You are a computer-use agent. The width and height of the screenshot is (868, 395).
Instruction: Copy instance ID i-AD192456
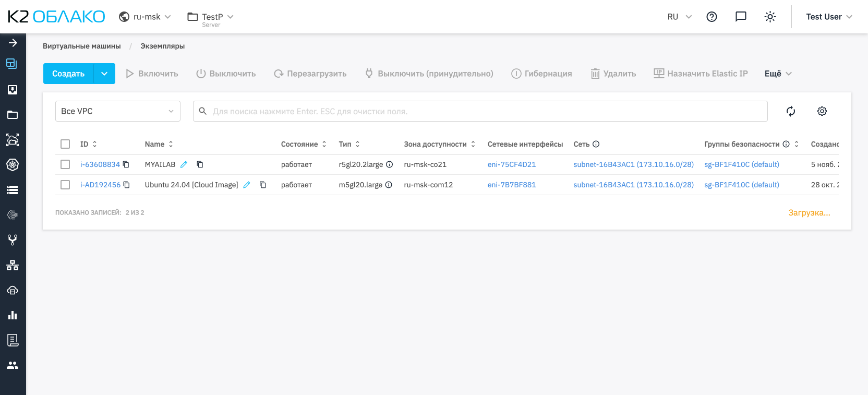[x=127, y=185]
